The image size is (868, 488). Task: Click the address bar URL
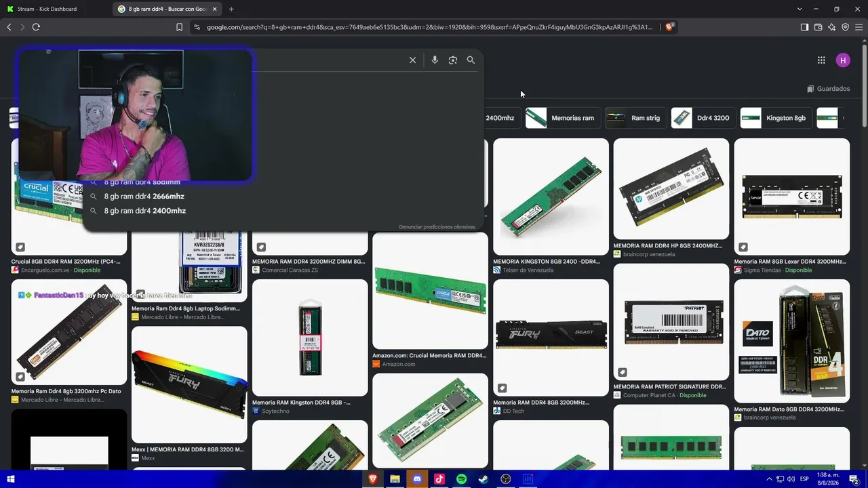430,27
